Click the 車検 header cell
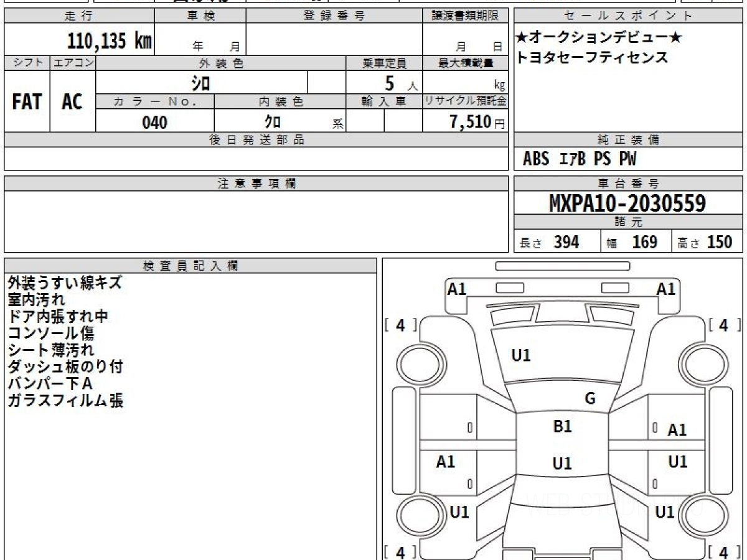The image size is (747, 560). tap(200, 16)
